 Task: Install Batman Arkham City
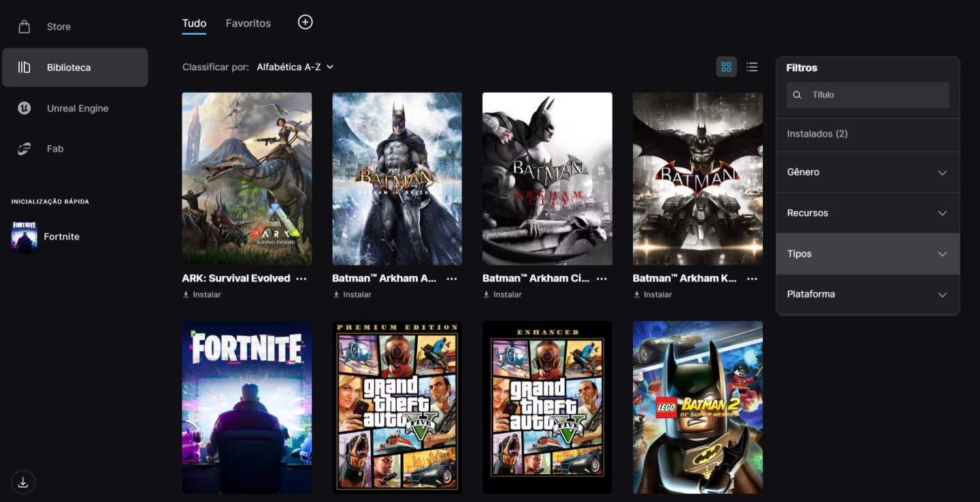point(502,294)
